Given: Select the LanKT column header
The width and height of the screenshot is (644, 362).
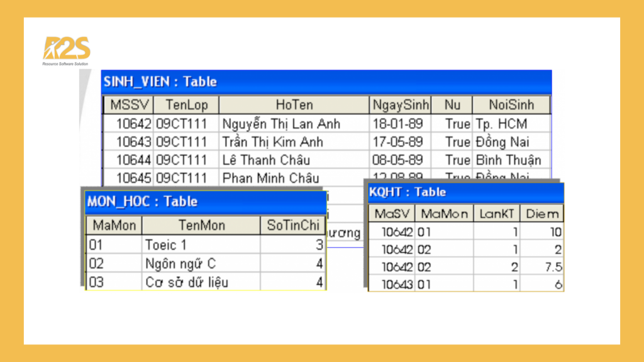Looking at the screenshot, I should pyautogui.click(x=496, y=214).
